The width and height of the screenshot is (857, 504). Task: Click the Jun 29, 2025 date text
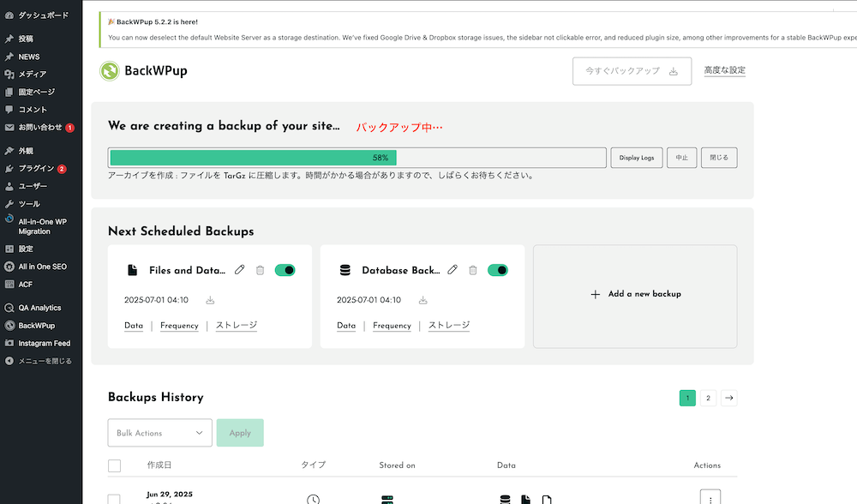point(170,495)
